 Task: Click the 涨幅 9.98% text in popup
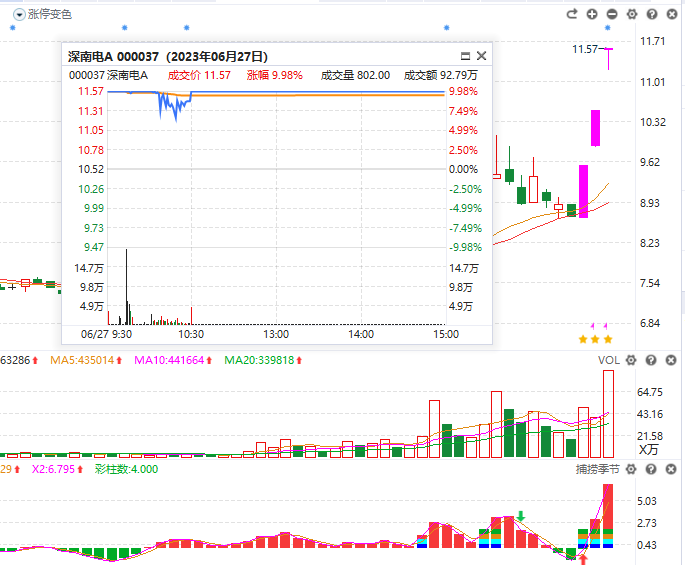pos(274,75)
